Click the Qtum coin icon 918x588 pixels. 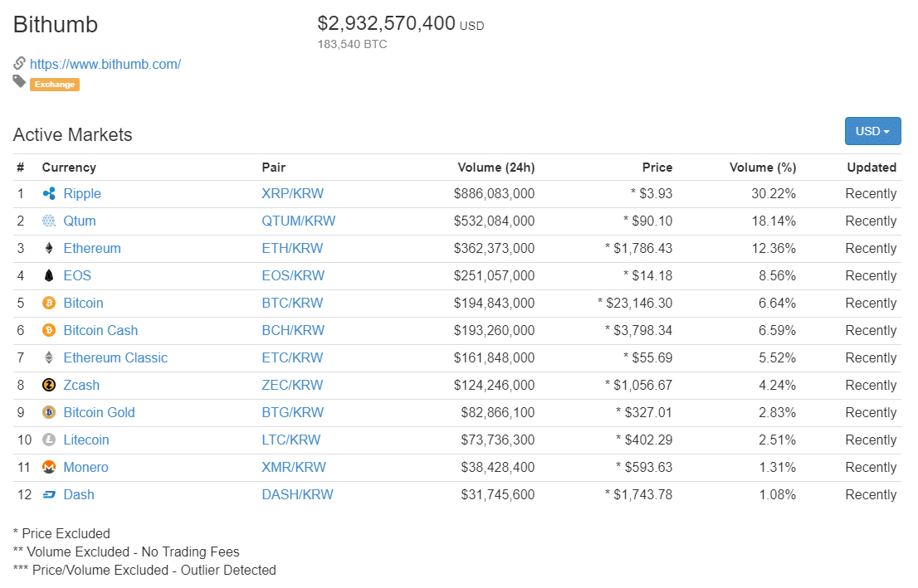(x=48, y=221)
